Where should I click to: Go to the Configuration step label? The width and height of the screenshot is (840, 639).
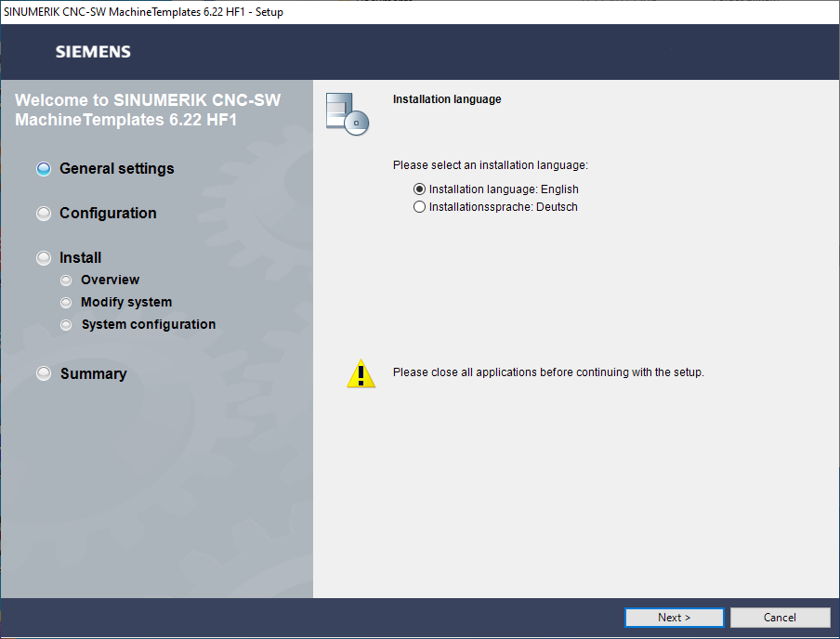point(108,214)
